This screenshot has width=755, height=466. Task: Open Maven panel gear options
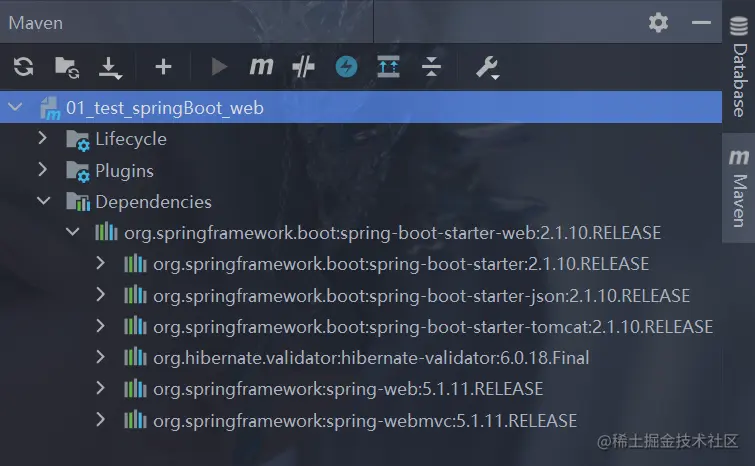(x=658, y=23)
